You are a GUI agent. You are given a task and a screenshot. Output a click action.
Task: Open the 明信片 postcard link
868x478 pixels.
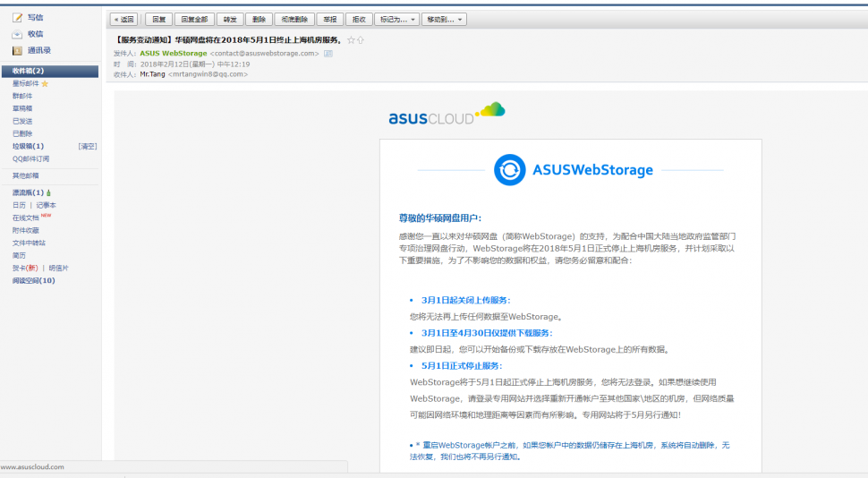(59, 268)
